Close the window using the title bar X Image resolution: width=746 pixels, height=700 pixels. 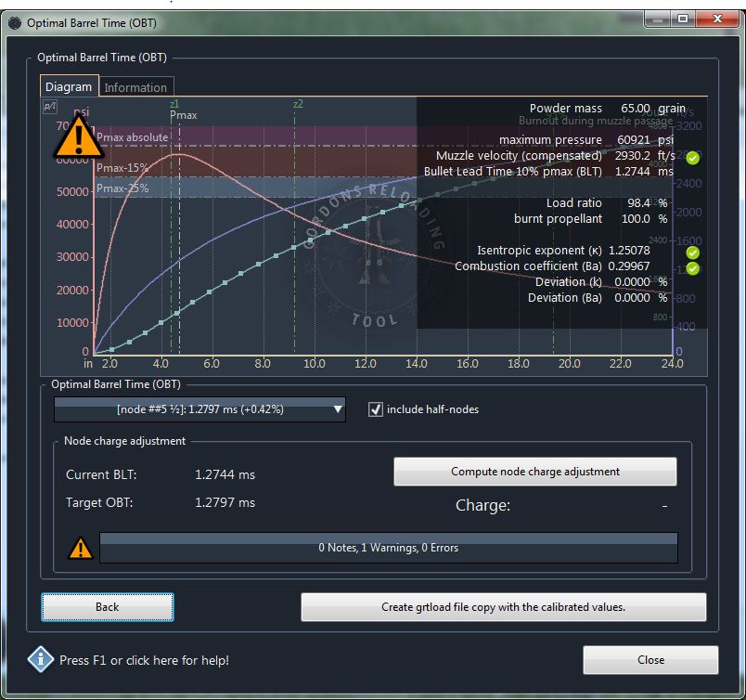click(x=717, y=19)
